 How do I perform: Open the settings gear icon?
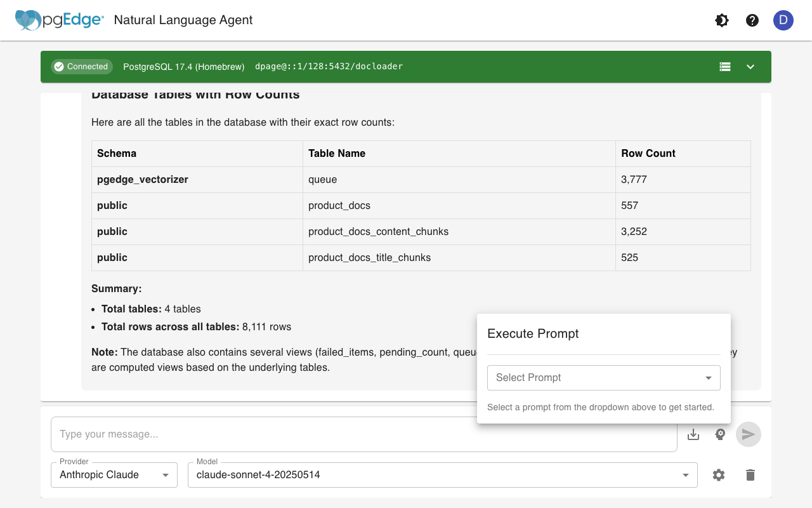tap(719, 475)
